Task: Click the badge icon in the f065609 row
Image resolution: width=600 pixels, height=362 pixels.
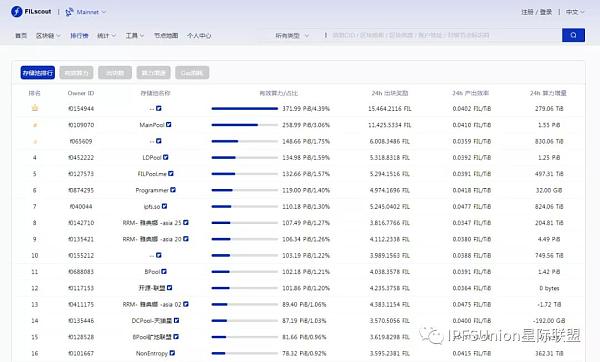Action: point(159,141)
